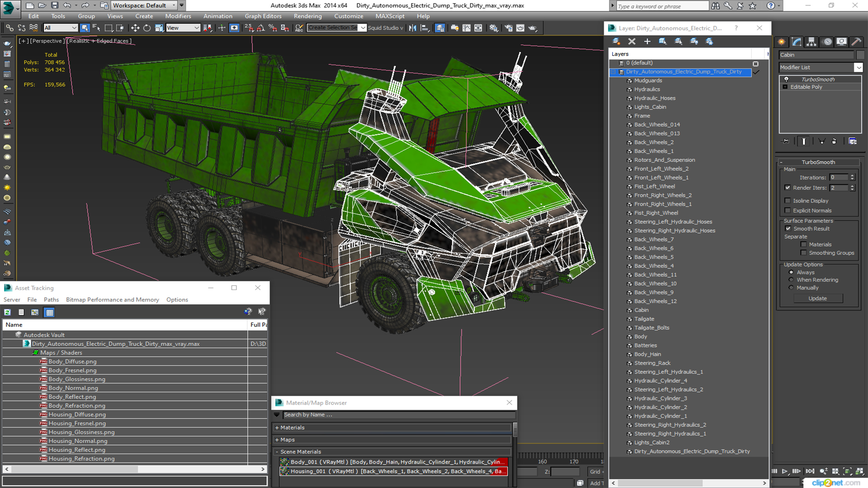Screen dimensions: 868x488
Task: Open the Workspace: Default dropdown
Action: tap(144, 5)
